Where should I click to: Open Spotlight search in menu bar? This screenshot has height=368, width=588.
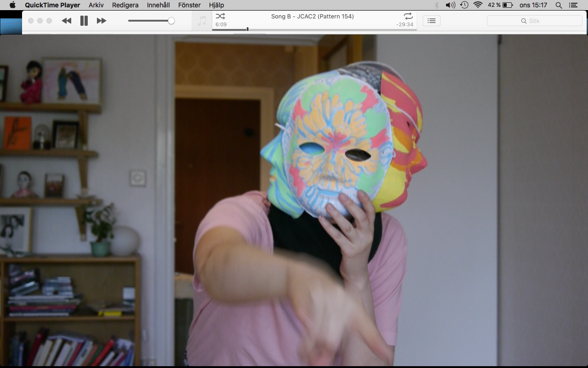point(559,5)
